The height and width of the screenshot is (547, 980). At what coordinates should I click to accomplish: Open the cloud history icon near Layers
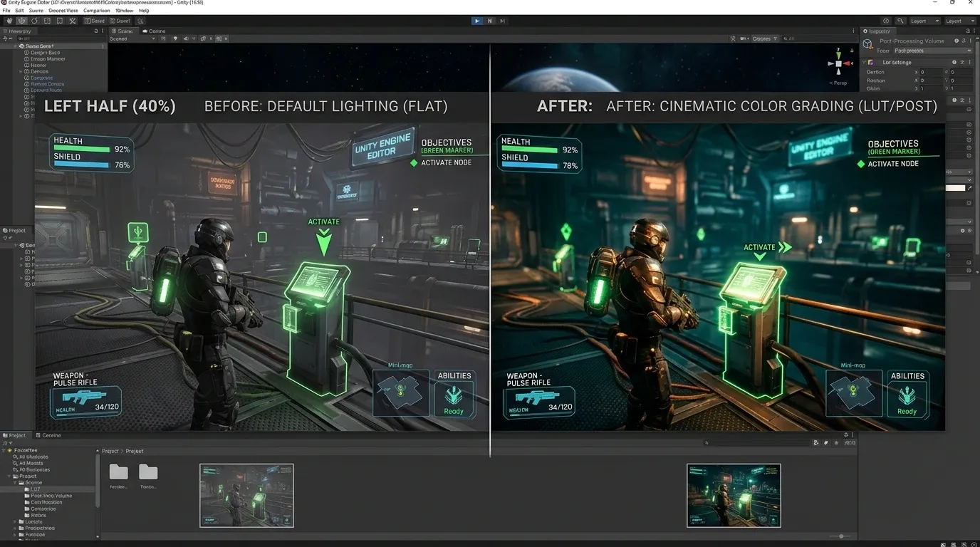click(x=886, y=21)
